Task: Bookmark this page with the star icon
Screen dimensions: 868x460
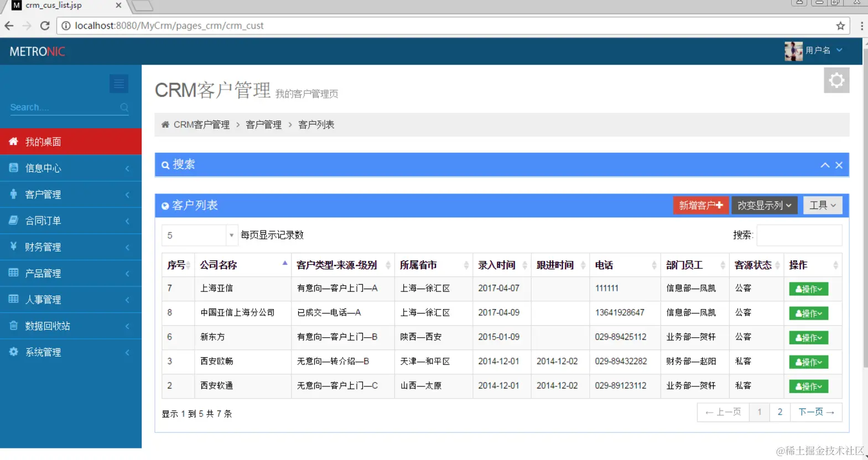Action: click(x=840, y=26)
